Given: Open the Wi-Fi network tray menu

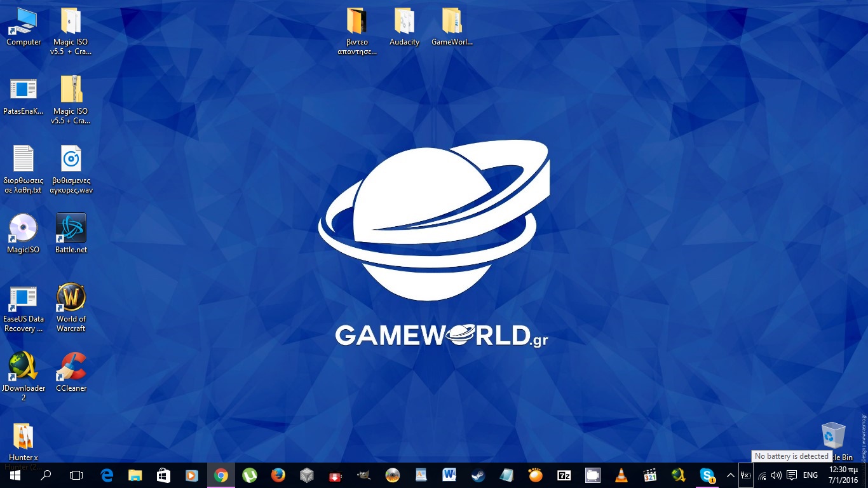Looking at the screenshot, I should tap(762, 475).
